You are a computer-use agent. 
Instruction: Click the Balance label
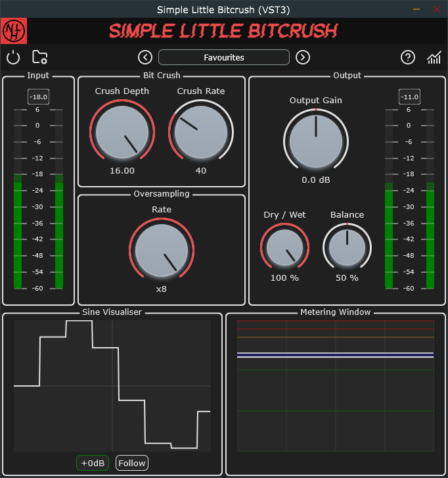point(347,214)
